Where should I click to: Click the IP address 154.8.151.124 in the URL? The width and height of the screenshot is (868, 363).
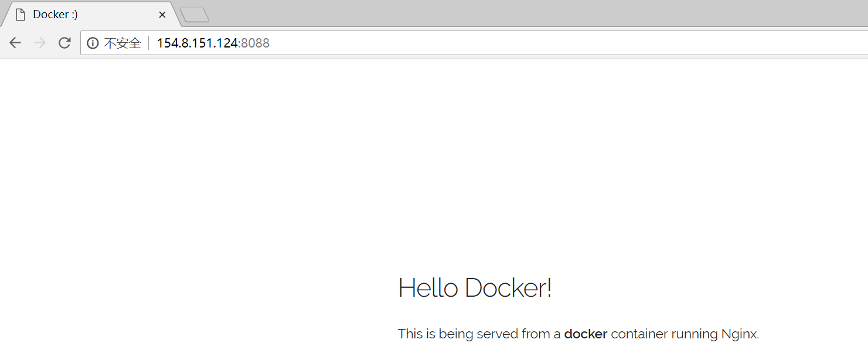point(198,43)
